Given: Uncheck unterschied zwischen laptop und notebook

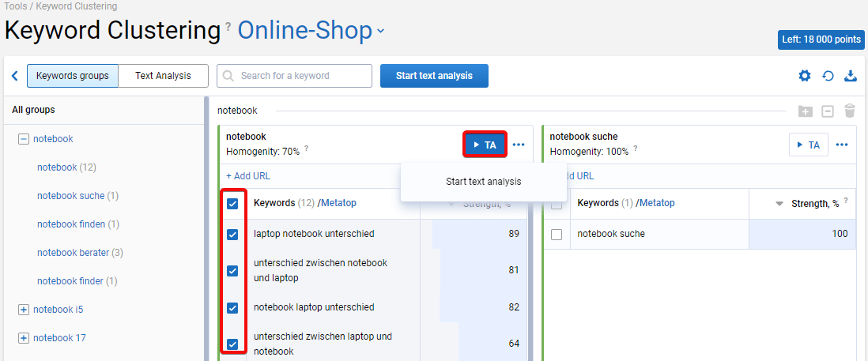Looking at the screenshot, I should (x=232, y=344).
